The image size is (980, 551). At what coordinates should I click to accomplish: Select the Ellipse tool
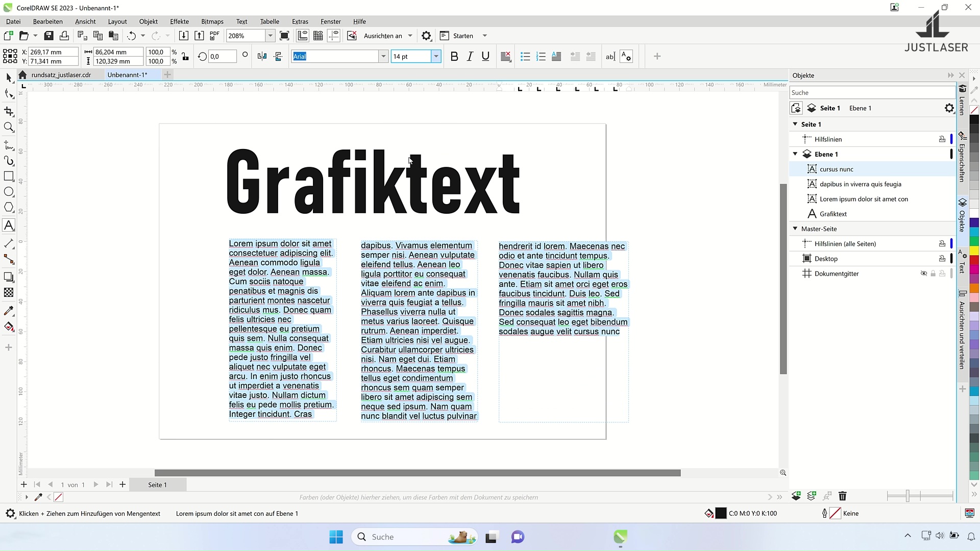(x=9, y=192)
